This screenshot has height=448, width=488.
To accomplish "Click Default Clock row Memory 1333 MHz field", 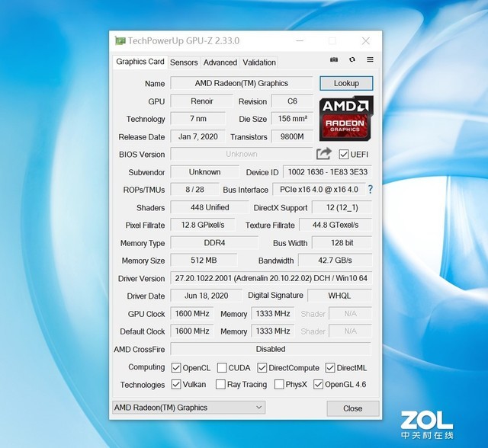I will coord(273,331).
